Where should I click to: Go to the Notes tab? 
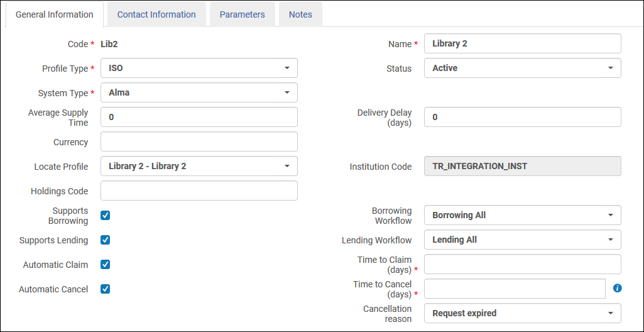[300, 14]
